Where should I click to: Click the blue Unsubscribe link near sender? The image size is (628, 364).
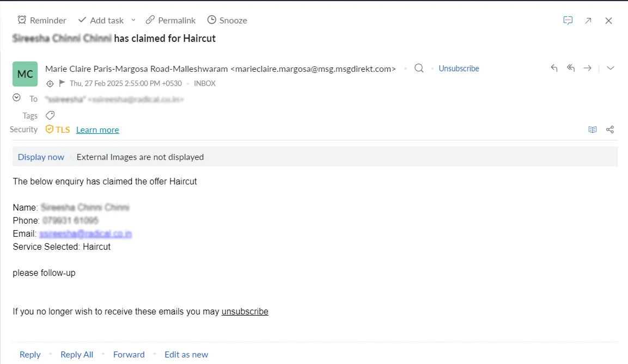coord(459,69)
